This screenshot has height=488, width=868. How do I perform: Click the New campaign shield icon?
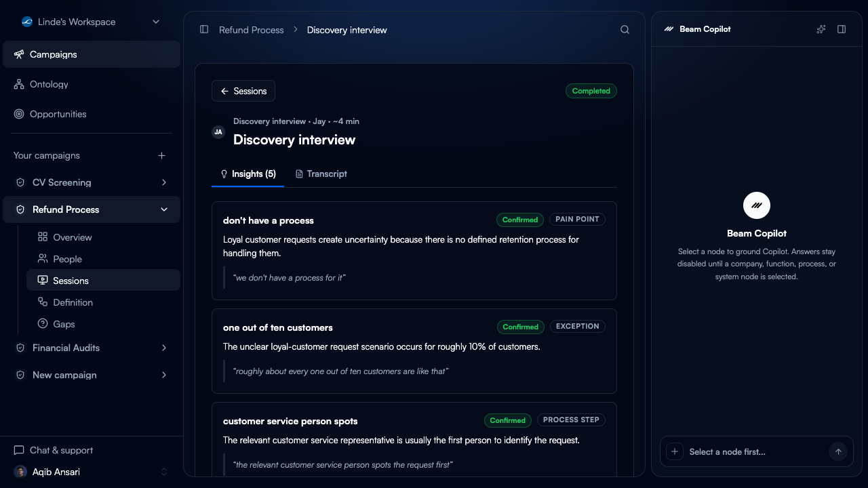20,375
